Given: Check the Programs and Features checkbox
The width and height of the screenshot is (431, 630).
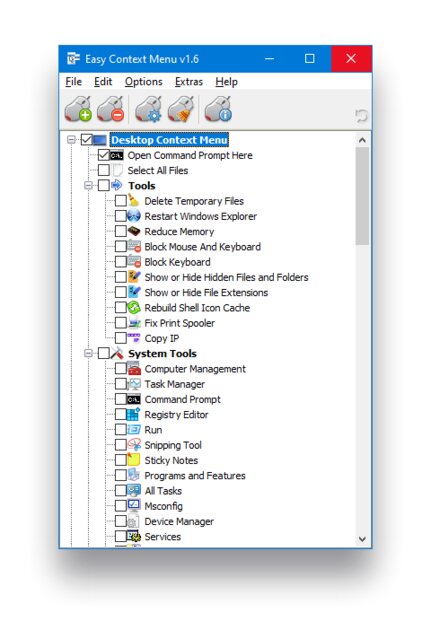Looking at the screenshot, I should click(x=121, y=476).
